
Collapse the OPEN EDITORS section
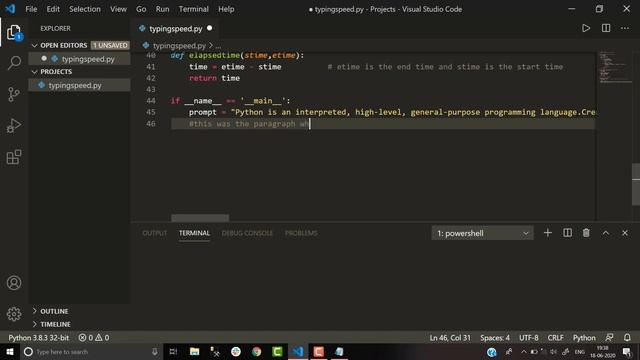63,45
